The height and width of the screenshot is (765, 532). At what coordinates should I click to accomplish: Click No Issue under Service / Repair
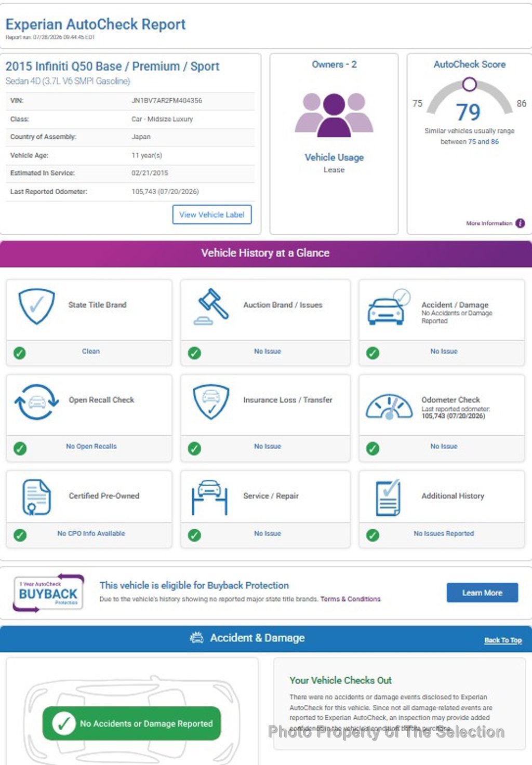(268, 533)
